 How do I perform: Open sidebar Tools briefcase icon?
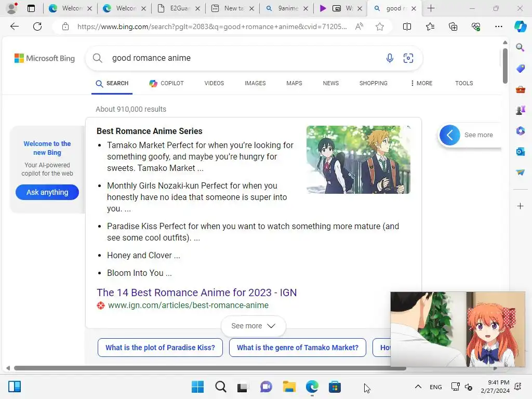pos(520,89)
